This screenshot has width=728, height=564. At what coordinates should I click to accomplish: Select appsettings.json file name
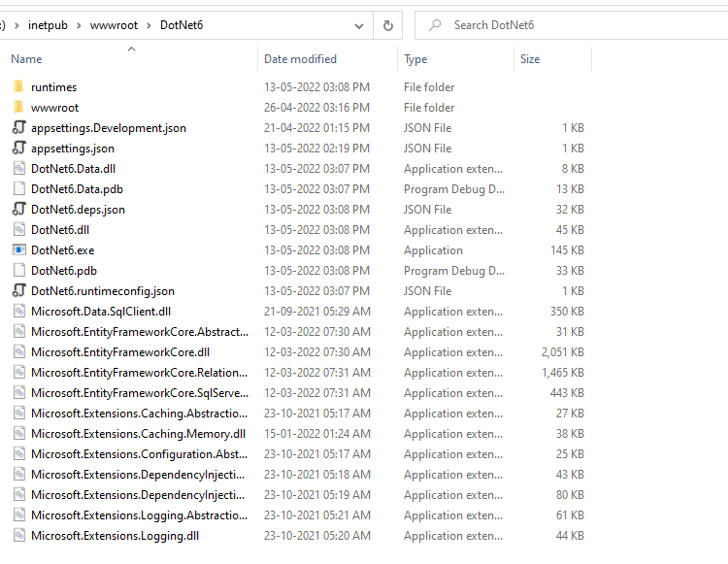73,149
